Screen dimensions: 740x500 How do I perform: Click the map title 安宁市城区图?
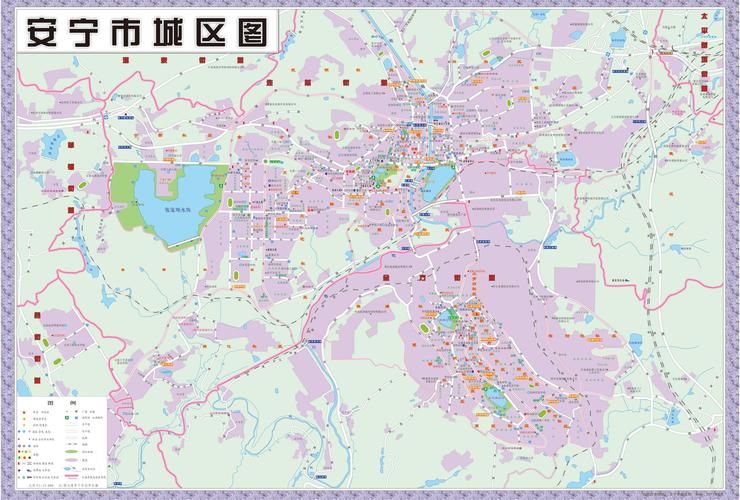pos(147,33)
